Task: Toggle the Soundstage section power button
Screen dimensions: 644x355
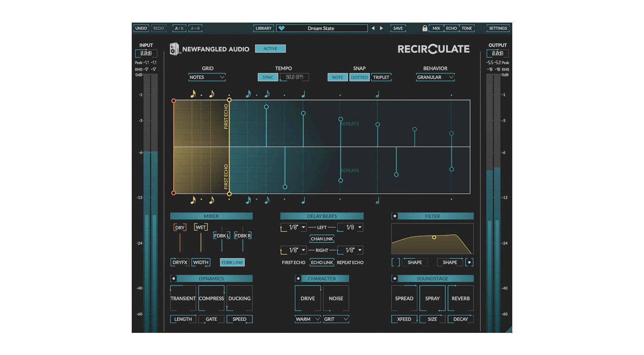Action: (x=394, y=278)
